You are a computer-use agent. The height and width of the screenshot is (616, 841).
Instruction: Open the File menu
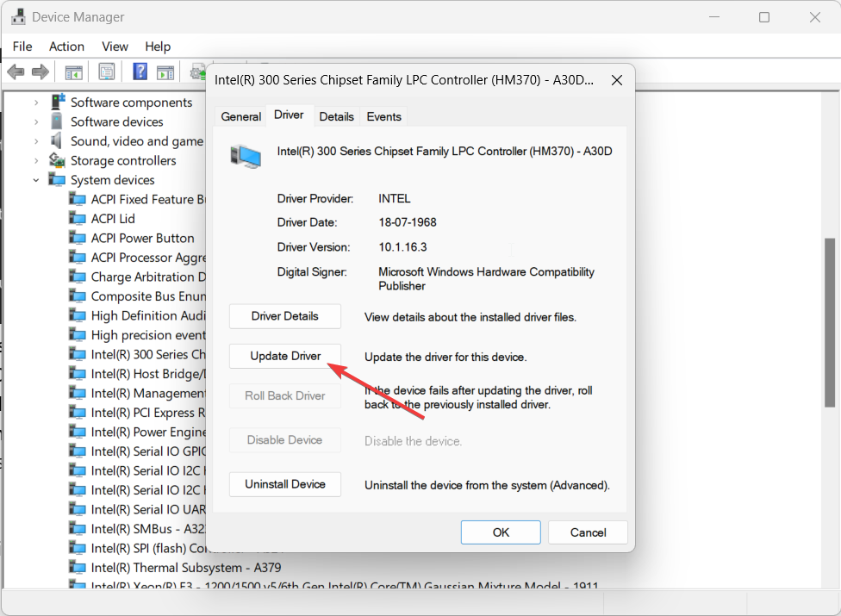click(x=22, y=47)
